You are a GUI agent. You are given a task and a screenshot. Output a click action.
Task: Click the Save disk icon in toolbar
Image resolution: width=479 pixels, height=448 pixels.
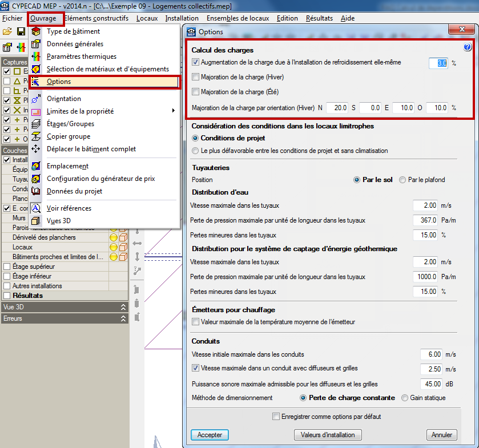(x=21, y=32)
